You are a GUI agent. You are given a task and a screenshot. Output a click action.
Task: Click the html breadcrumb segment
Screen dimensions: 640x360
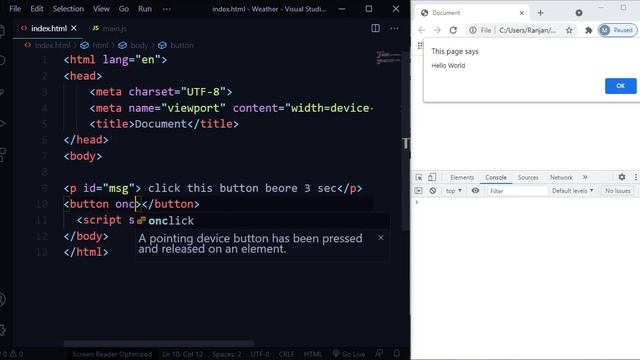pos(95,45)
